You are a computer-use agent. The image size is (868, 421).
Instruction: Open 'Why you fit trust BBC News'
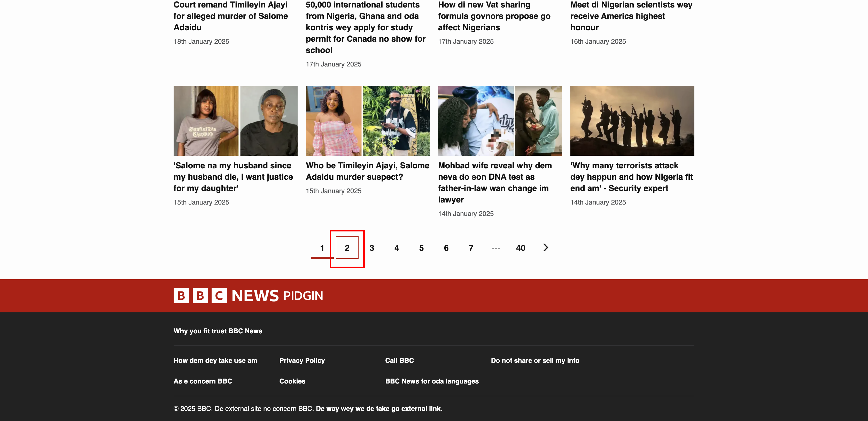point(218,331)
